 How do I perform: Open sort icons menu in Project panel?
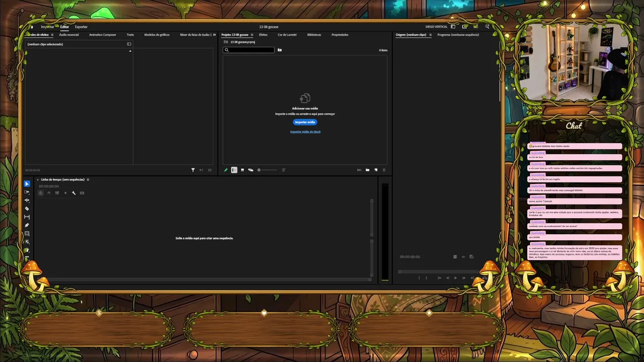point(284,170)
